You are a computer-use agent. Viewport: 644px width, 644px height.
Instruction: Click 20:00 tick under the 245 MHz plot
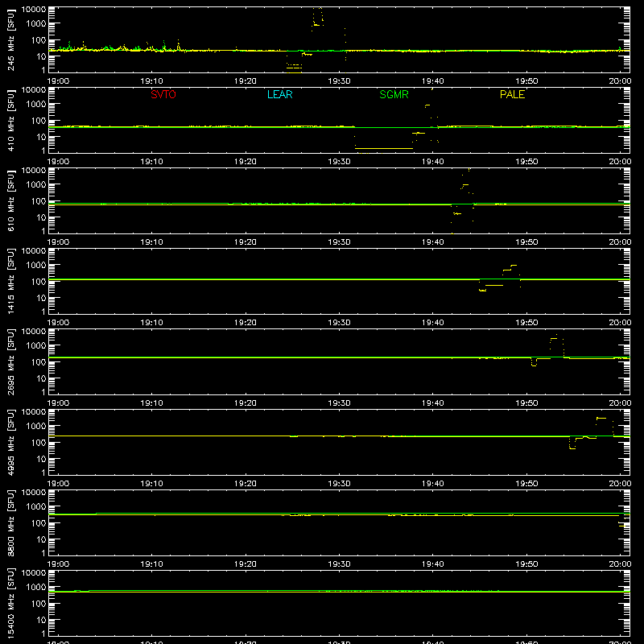620,81
